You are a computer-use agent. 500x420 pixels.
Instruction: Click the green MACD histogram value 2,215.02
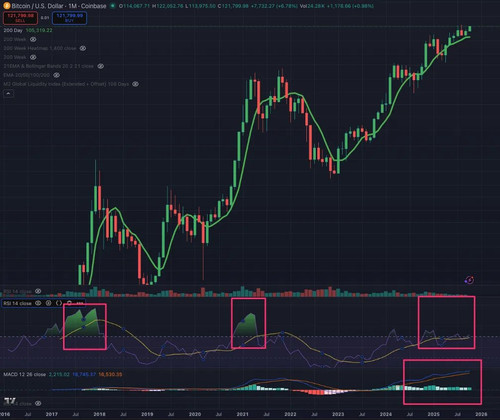[59, 374]
